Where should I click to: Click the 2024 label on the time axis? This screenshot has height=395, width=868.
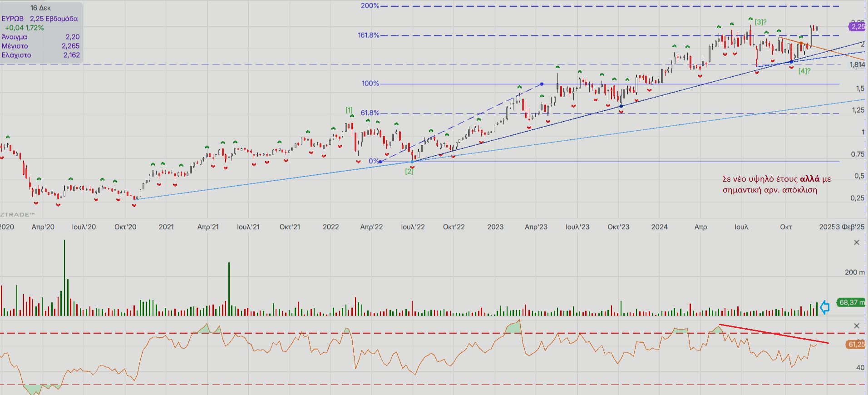[660, 227]
